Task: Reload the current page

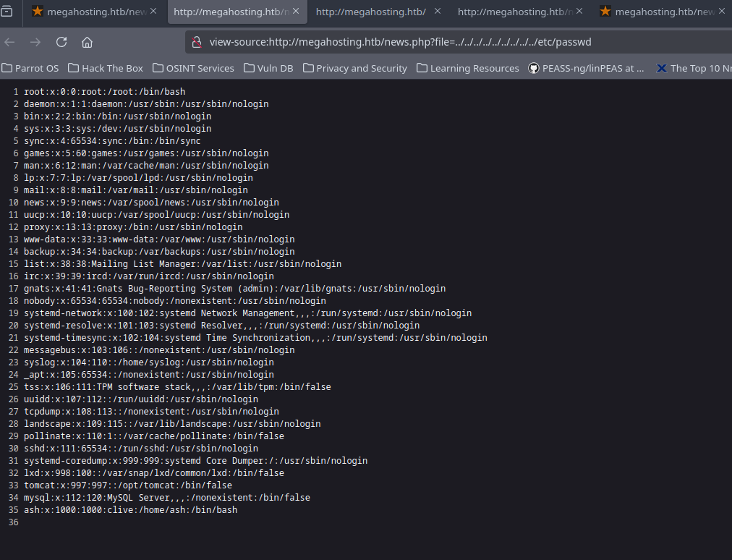Action: [61, 42]
